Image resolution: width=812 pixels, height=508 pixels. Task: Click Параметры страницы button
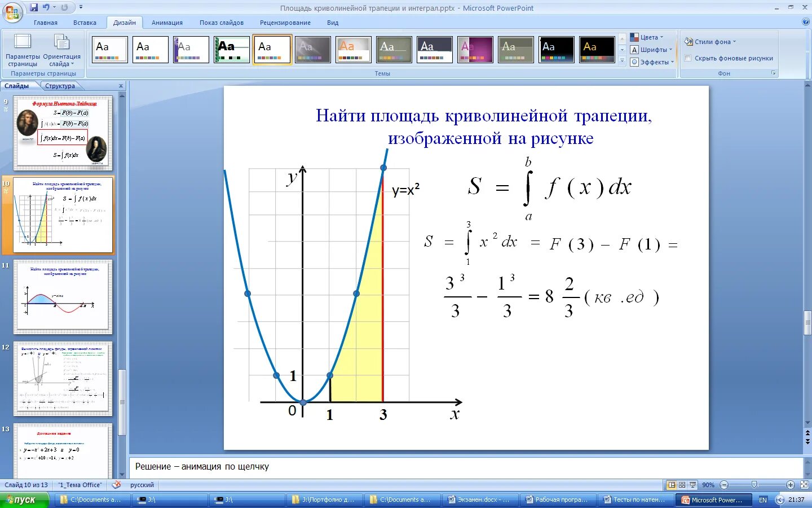[23, 51]
